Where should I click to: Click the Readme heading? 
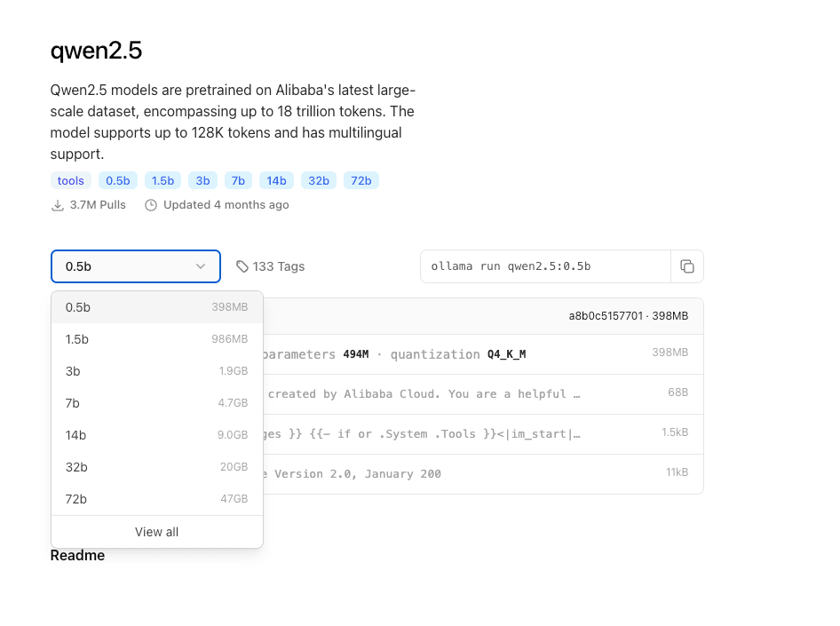pos(77,555)
